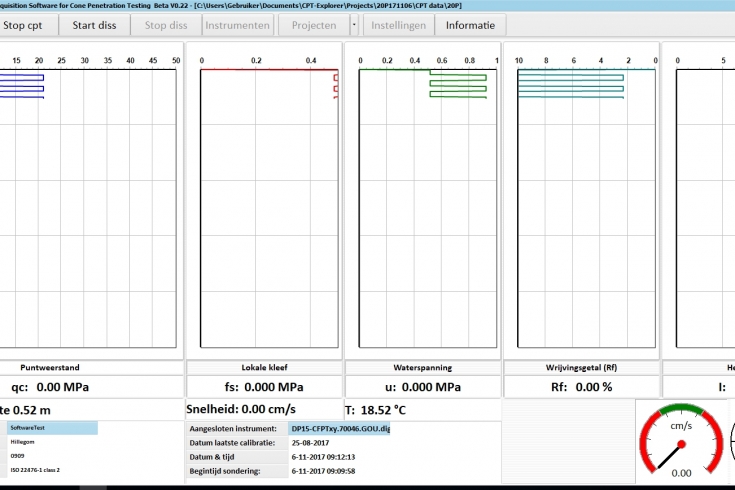Screen dimensions: 735x490
Task: Click the teal friction ratio graph trace
Action: (x=571, y=85)
